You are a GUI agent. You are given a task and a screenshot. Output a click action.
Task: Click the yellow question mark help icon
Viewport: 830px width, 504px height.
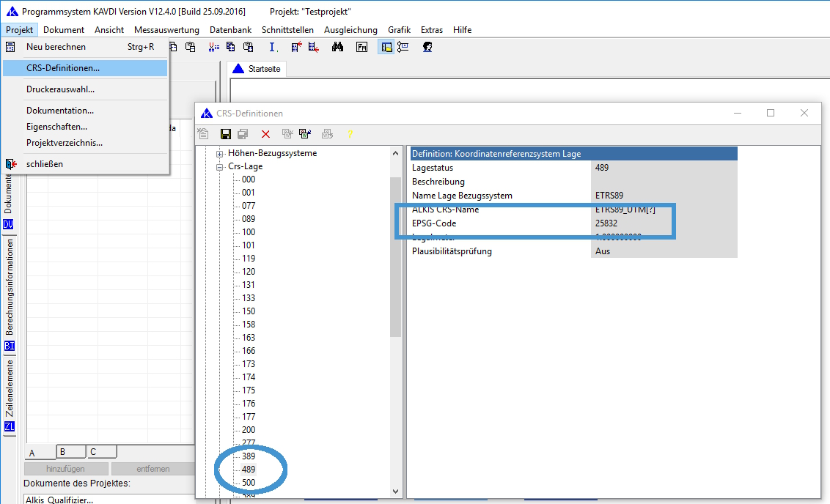tap(350, 134)
